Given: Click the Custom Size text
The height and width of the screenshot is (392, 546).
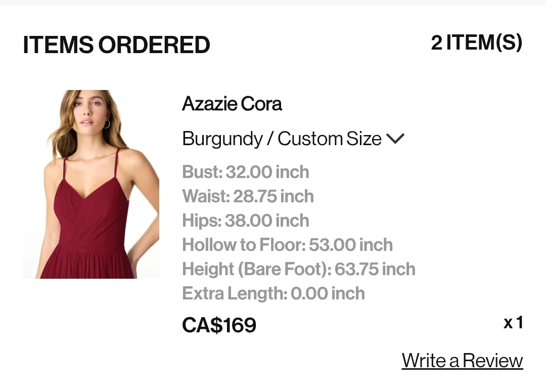Looking at the screenshot, I should tap(330, 139).
